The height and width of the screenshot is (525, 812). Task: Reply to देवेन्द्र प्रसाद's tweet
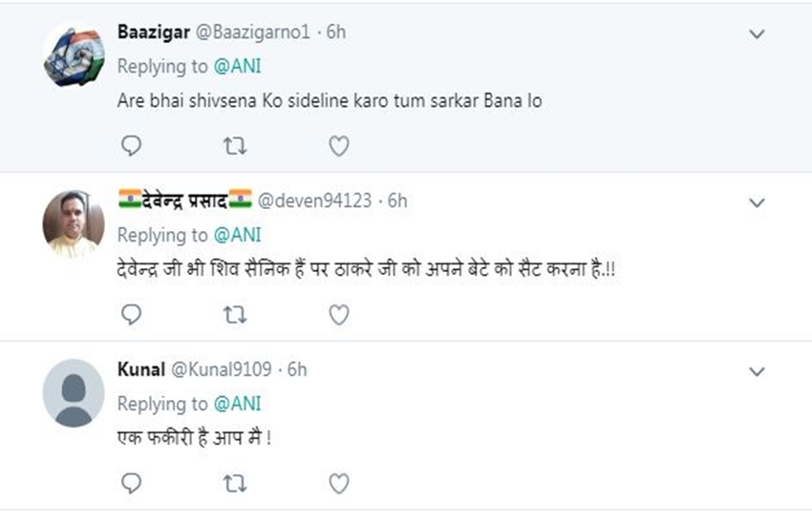[x=132, y=314]
